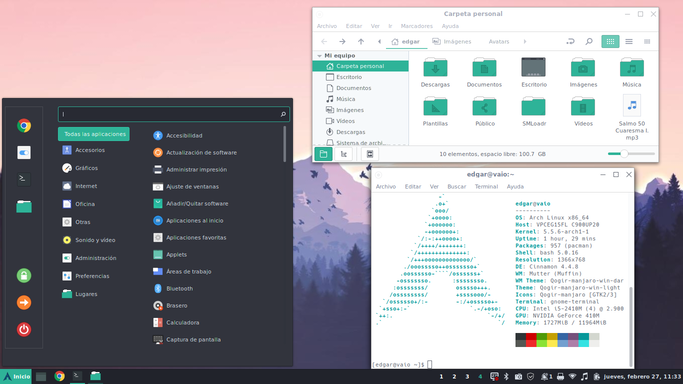Viewport: 683px width, 384px height.
Task: Expand breadcrumb path with left chevron
Action: [379, 41]
